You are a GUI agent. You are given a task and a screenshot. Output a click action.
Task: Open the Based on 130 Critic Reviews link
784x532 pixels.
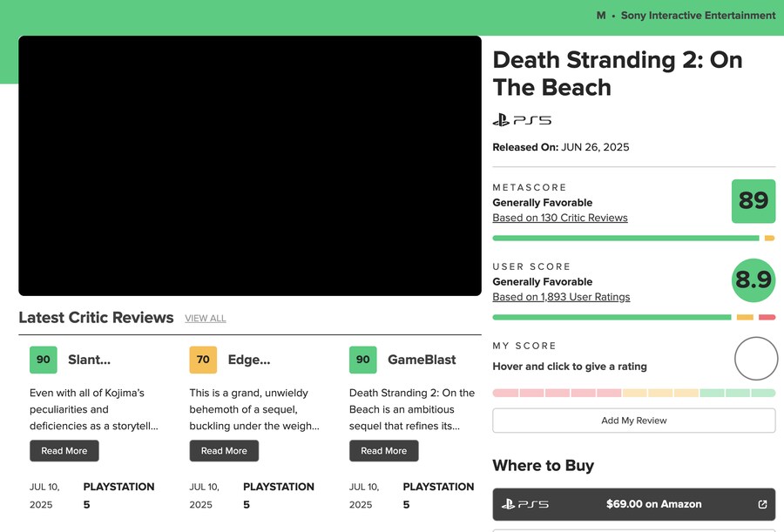(x=560, y=218)
